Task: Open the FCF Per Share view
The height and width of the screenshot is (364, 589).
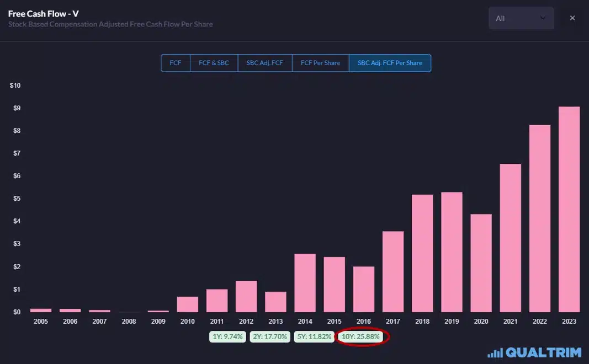Action: click(x=320, y=62)
